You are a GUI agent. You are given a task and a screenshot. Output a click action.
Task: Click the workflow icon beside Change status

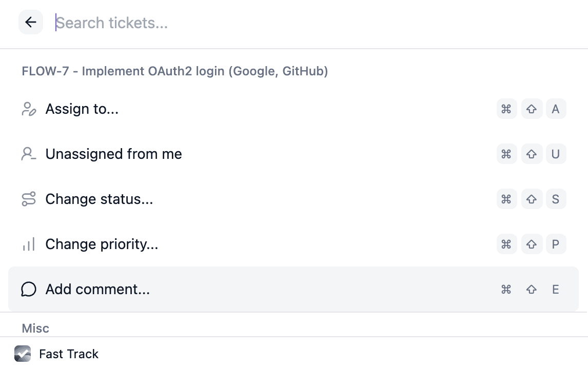pyautogui.click(x=29, y=199)
